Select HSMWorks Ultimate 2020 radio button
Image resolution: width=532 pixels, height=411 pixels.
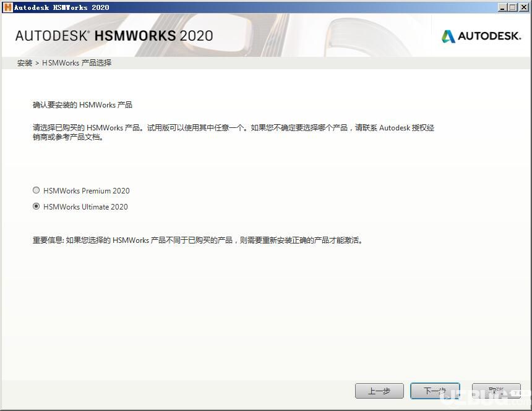click(x=36, y=206)
